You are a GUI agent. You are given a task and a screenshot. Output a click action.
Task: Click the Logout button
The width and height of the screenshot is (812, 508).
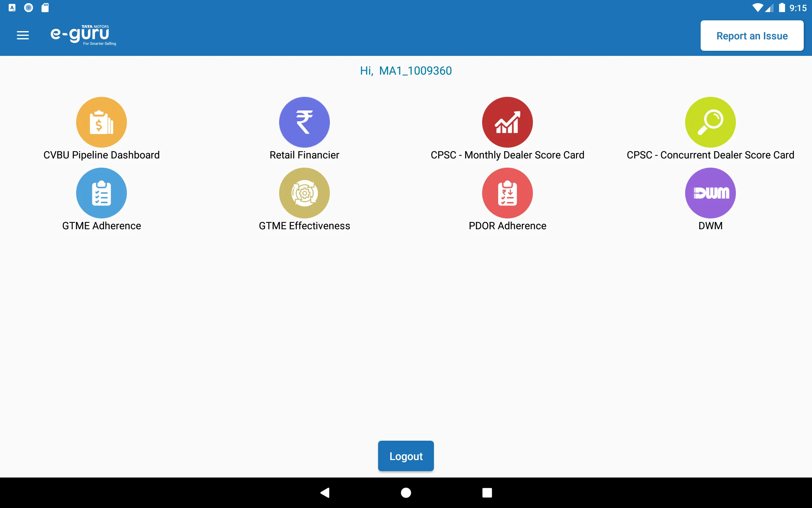click(x=406, y=456)
